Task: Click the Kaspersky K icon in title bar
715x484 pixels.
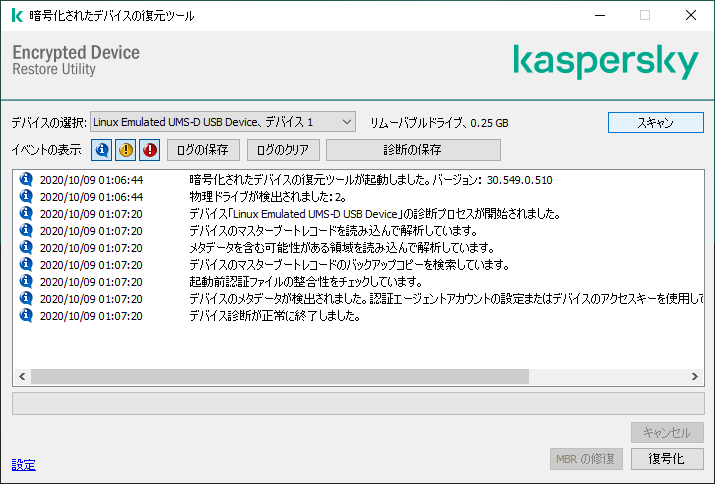Action: (17, 16)
